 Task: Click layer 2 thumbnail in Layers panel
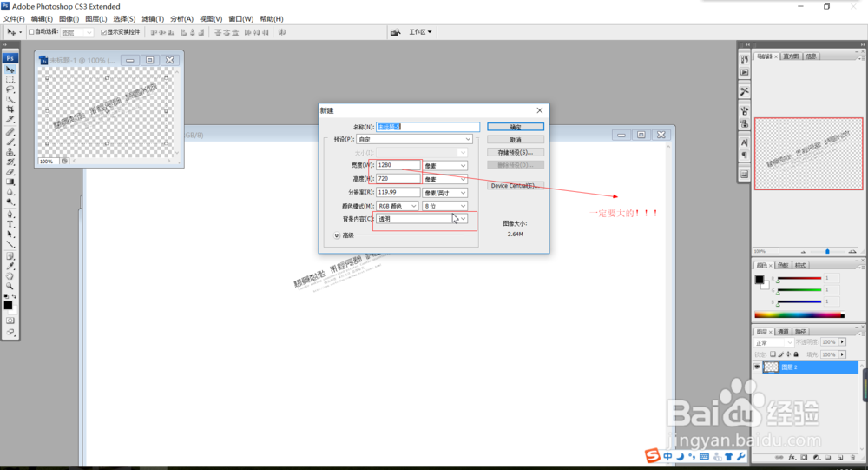click(771, 367)
